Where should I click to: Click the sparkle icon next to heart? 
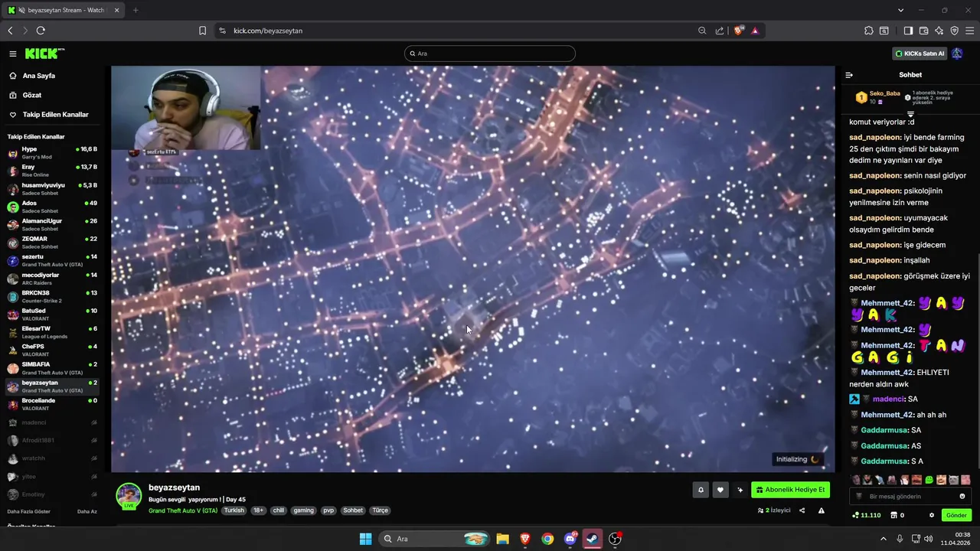tap(740, 490)
